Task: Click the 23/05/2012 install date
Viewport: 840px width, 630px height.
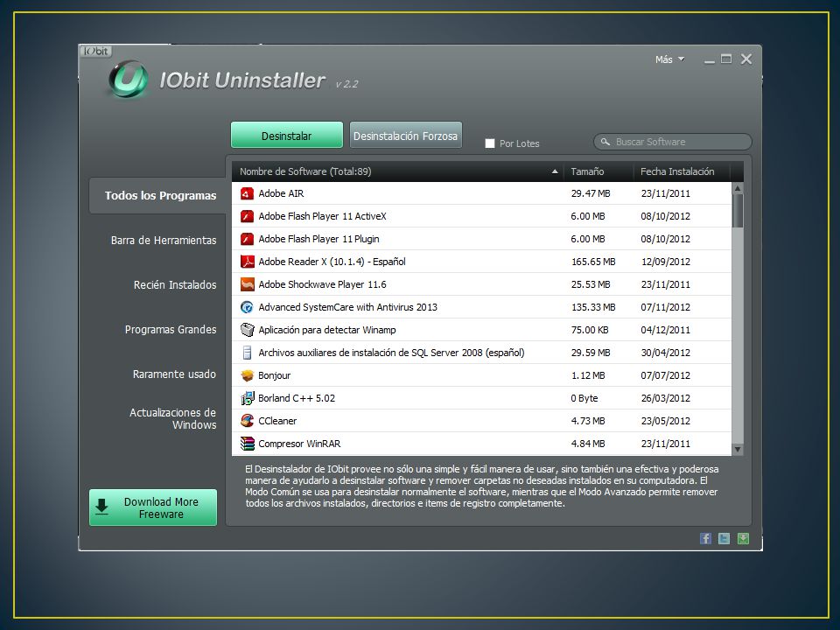Action: (x=665, y=421)
